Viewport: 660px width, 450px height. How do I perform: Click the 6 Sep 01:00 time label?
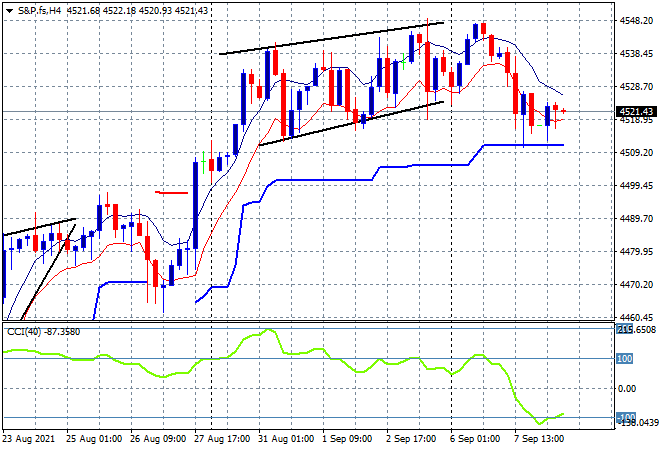475,439
